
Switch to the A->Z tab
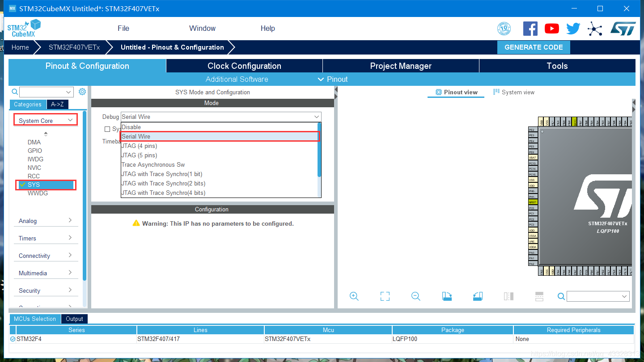coord(57,104)
